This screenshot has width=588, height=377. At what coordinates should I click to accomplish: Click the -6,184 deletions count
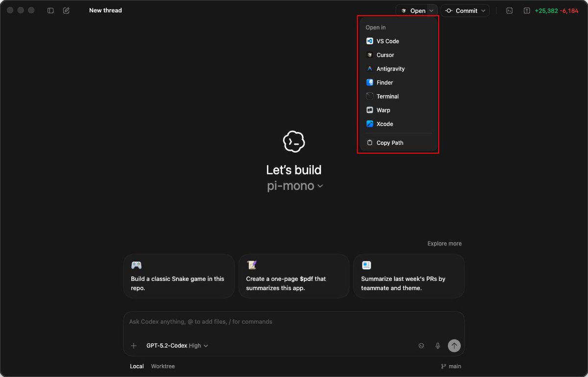click(x=569, y=11)
